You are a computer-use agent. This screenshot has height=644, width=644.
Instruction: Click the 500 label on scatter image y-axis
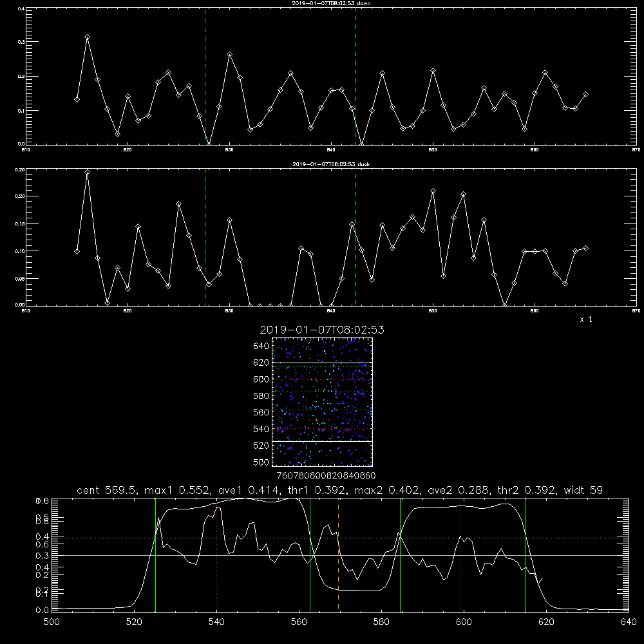tap(261, 462)
